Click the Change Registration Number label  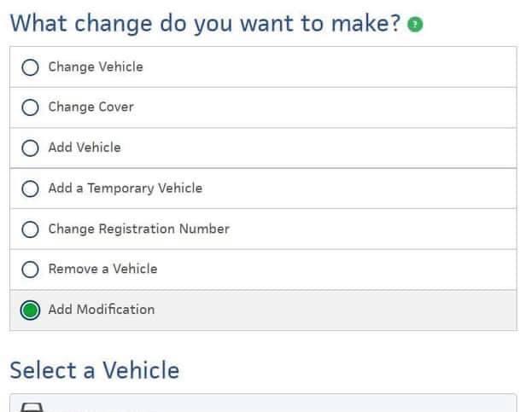tap(138, 229)
